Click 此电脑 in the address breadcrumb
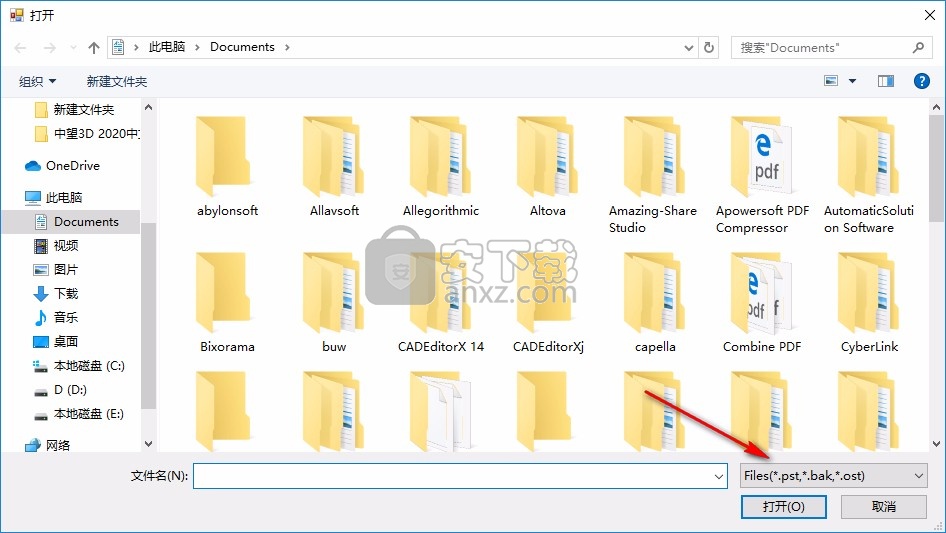The image size is (946, 533). click(x=167, y=47)
